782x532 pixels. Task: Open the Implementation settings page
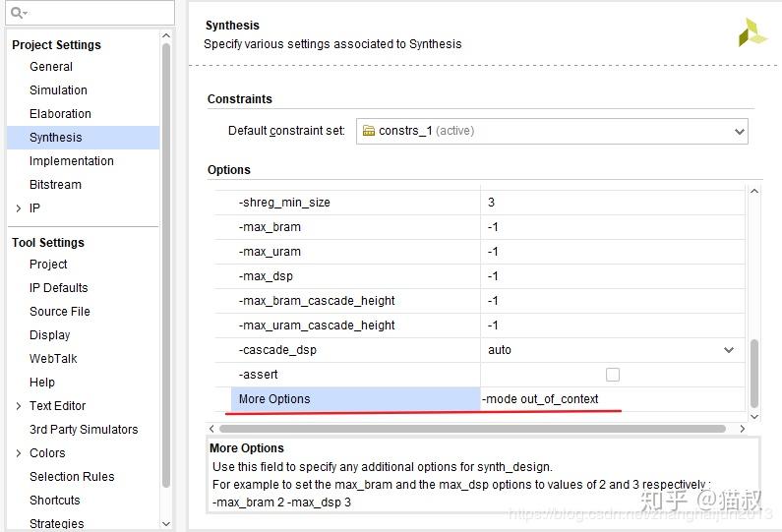(x=72, y=161)
